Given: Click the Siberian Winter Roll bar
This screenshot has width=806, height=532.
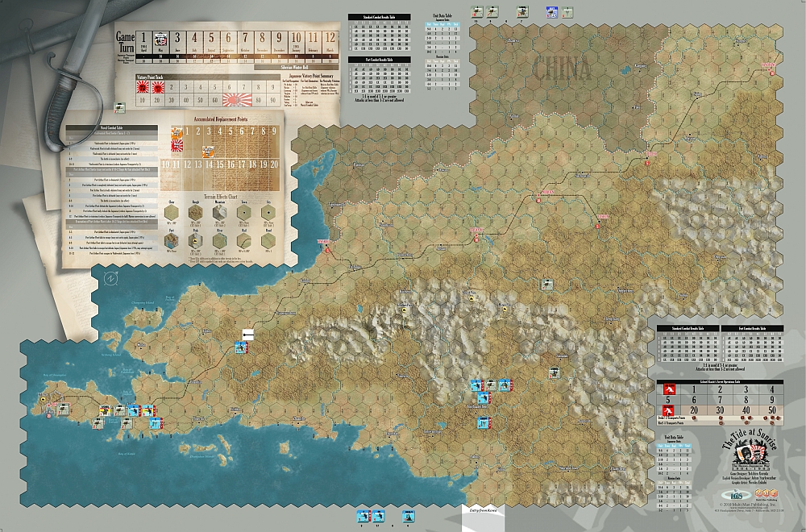Looking at the screenshot, I should coord(297,67).
